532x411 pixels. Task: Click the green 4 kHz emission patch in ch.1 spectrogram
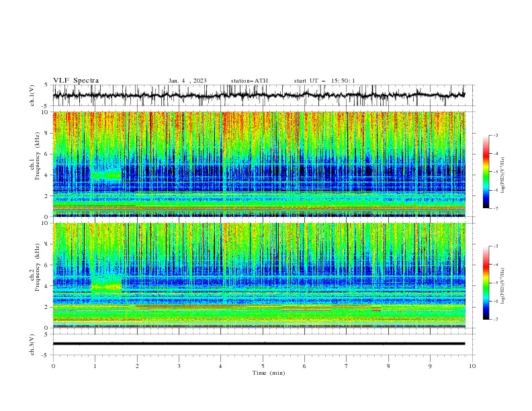[x=106, y=175]
